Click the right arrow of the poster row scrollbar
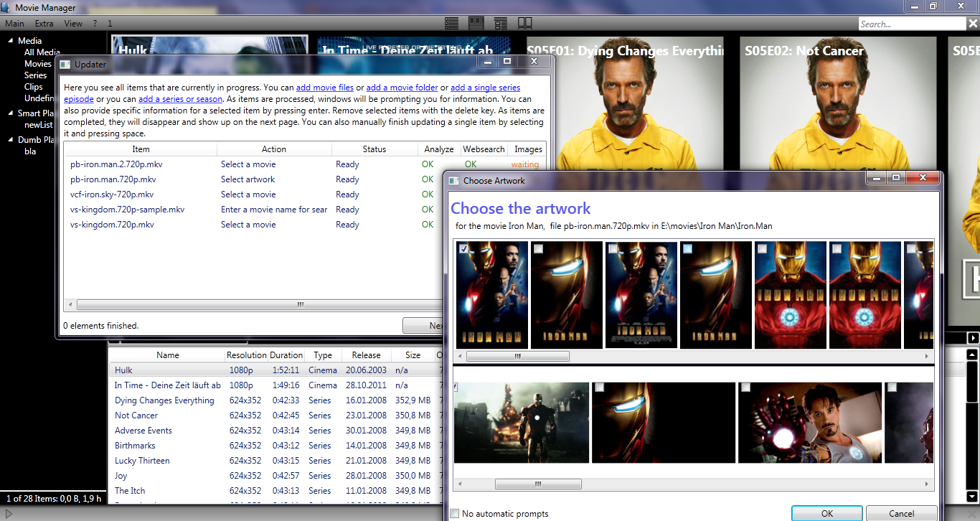 (x=927, y=356)
